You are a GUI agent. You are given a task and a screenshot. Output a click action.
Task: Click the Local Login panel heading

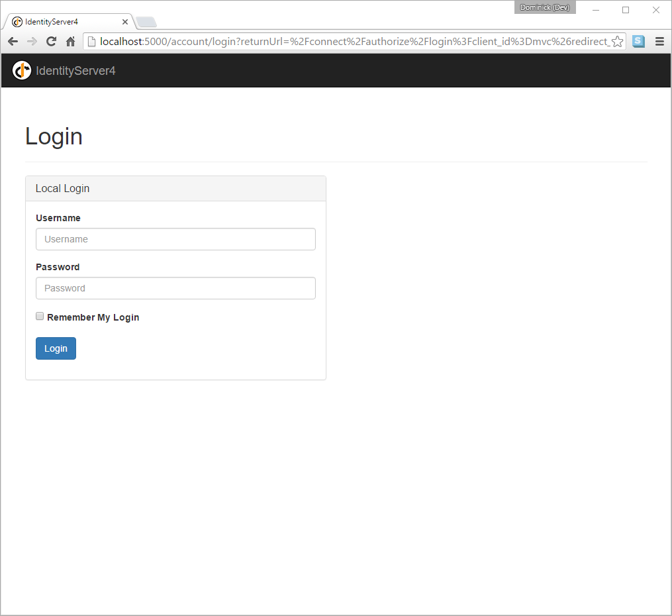point(175,189)
